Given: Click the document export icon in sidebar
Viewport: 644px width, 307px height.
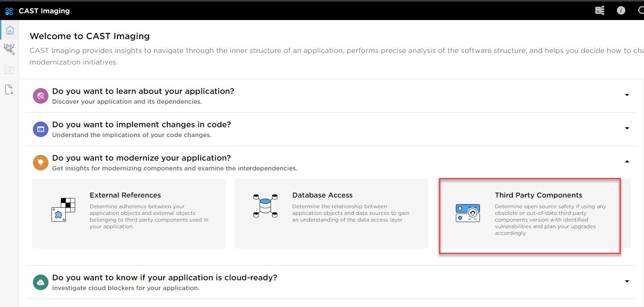Looking at the screenshot, I should coord(9,89).
